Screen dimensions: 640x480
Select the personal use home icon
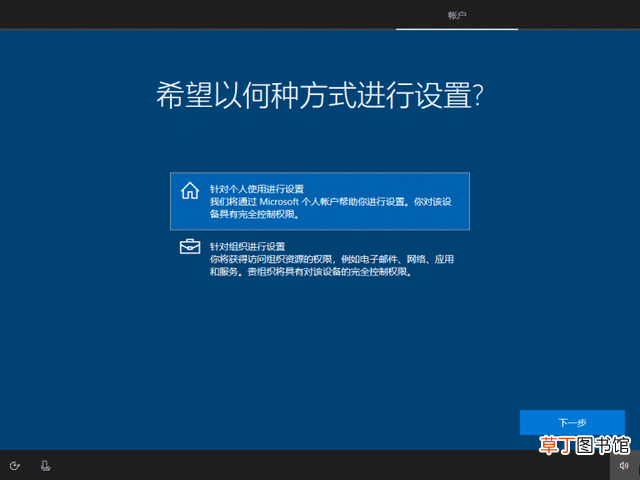click(190, 191)
